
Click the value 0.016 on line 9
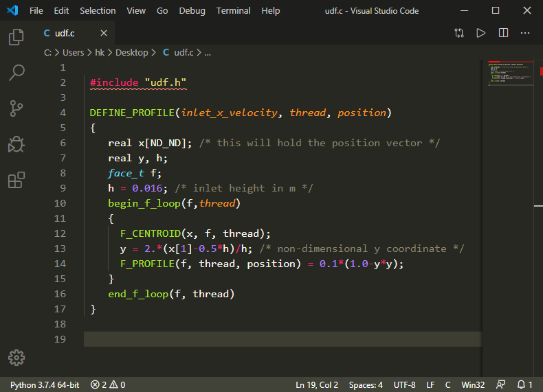pyautogui.click(x=147, y=188)
